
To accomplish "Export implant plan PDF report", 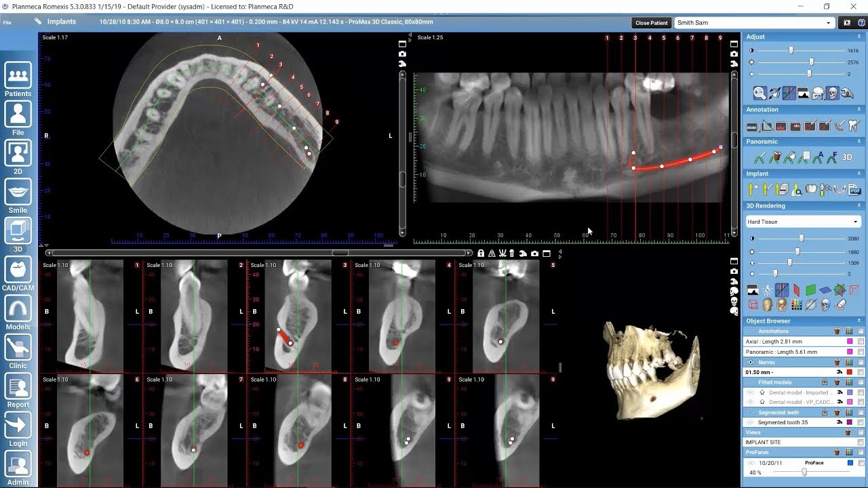I will tap(855, 190).
